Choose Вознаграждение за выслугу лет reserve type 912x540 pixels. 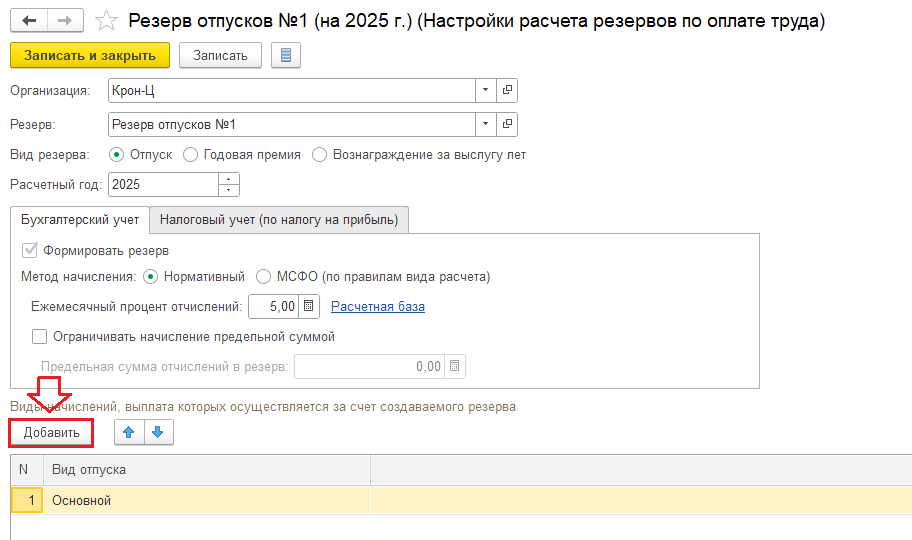coord(320,155)
